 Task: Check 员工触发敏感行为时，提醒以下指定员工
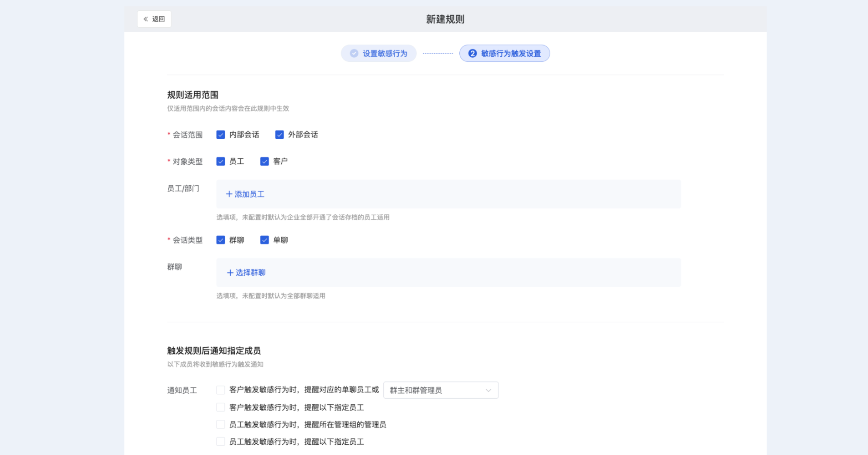221,442
